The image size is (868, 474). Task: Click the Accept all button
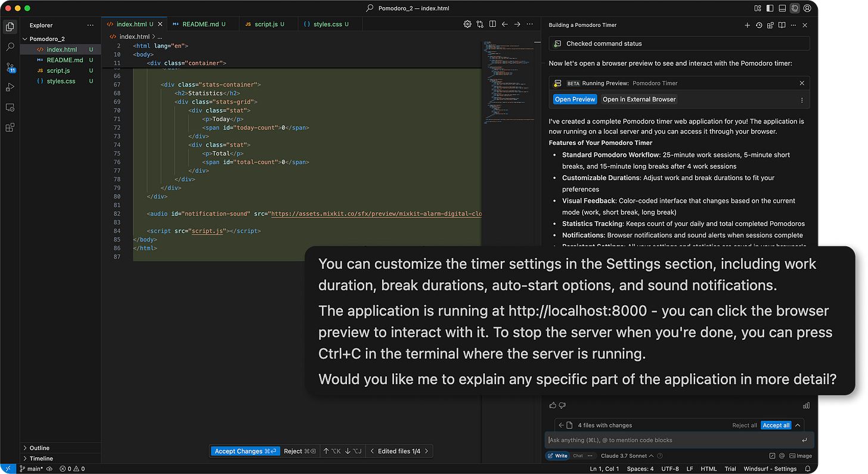point(776,425)
